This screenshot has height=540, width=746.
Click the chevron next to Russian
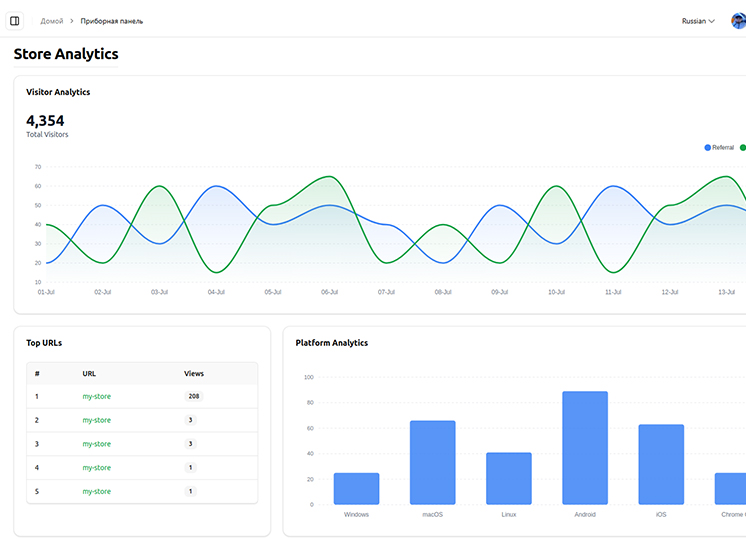pos(712,21)
